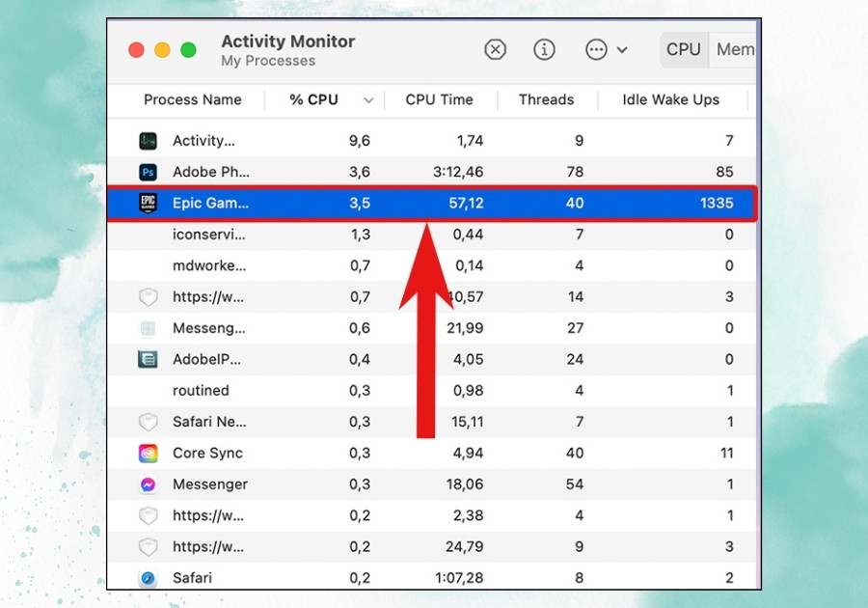Viewport: 868px width, 608px height.
Task: Click the Safari Ne... shield icon
Action: click(148, 422)
